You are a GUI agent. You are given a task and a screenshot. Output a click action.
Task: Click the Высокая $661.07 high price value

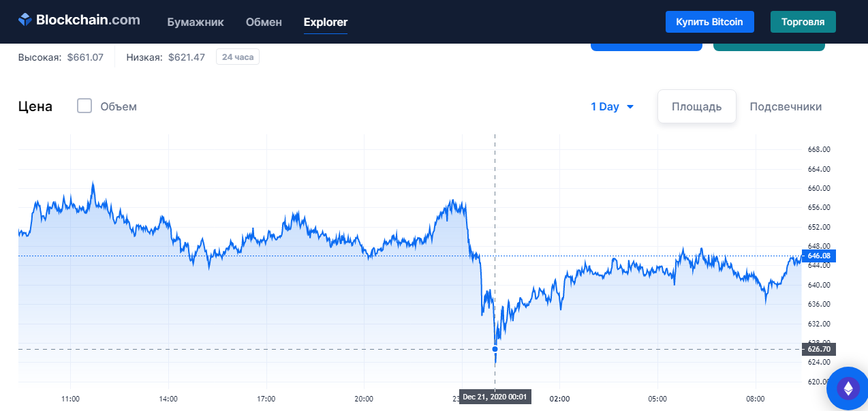coord(85,57)
